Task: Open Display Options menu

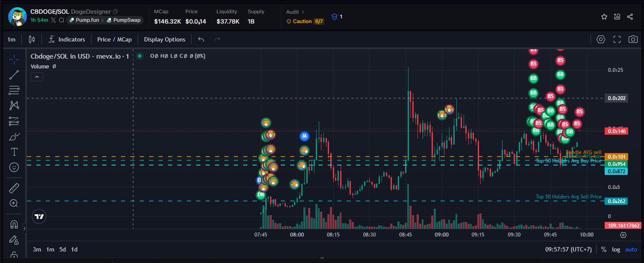Action: [164, 39]
